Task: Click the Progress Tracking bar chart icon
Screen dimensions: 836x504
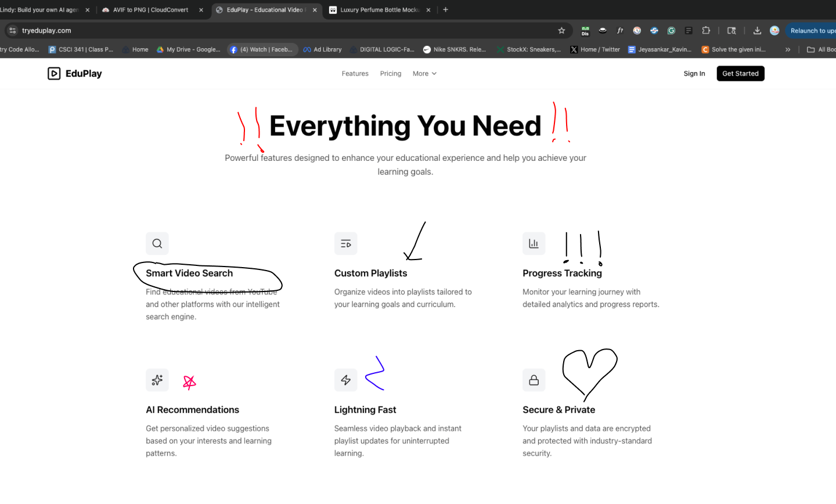Action: [x=534, y=243]
